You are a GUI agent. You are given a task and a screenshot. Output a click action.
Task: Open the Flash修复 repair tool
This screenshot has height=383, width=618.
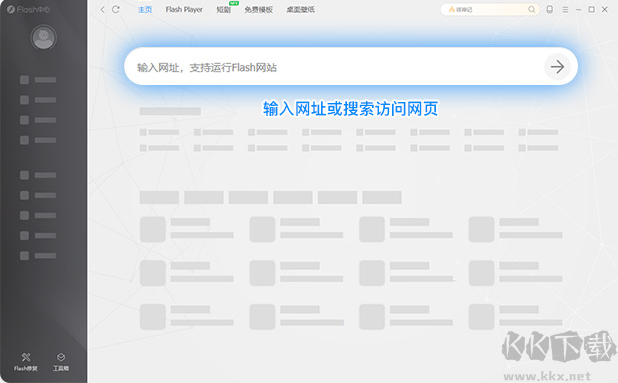click(x=26, y=362)
